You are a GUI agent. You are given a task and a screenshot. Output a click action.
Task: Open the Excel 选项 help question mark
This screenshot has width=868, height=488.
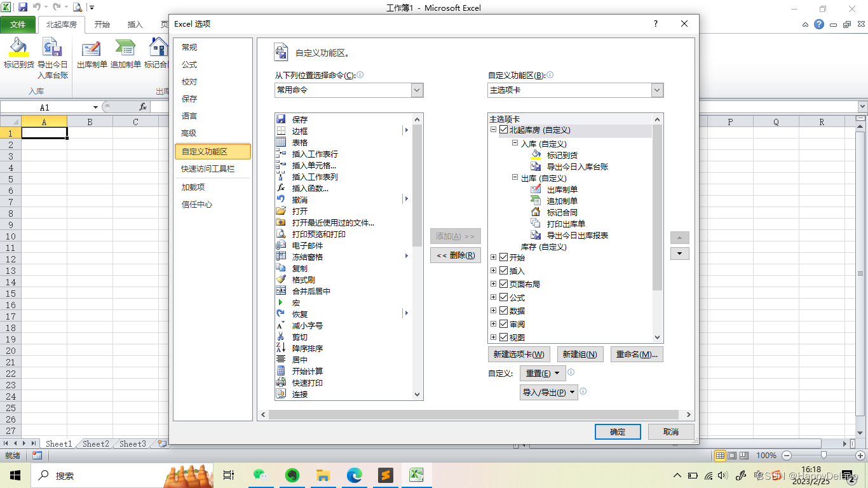pos(656,24)
